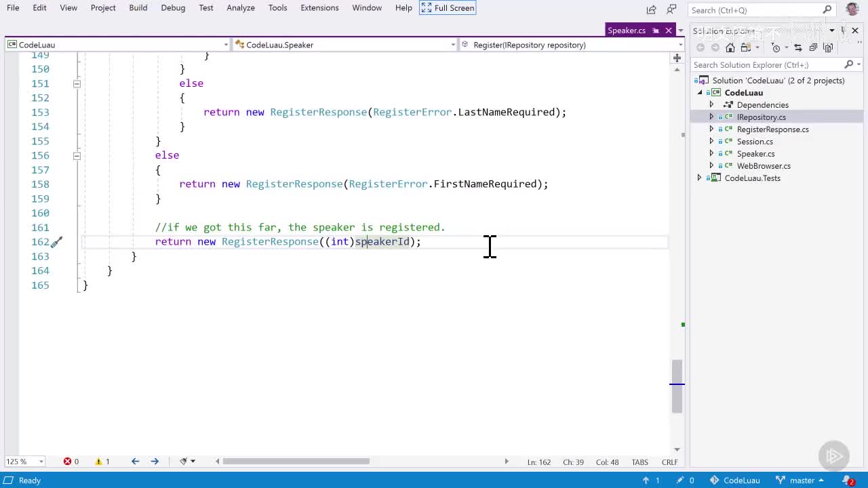Click the Send Feedback icon
868x488 pixels.
(671, 9)
